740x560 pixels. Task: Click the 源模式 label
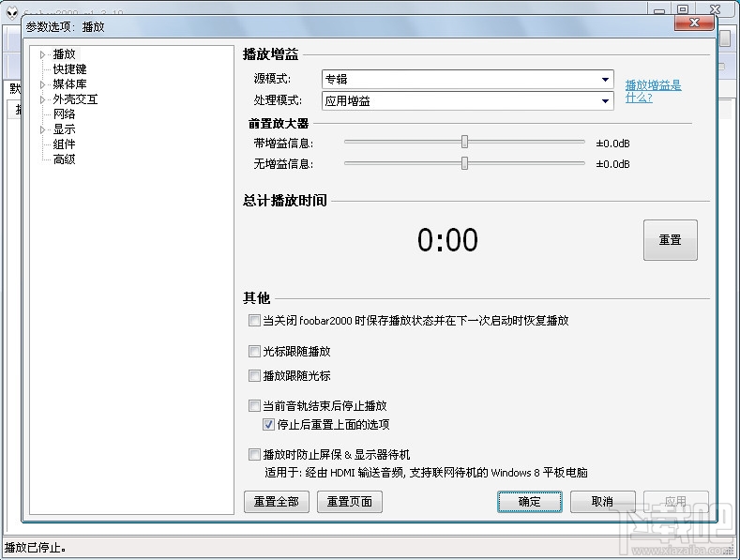(272, 79)
